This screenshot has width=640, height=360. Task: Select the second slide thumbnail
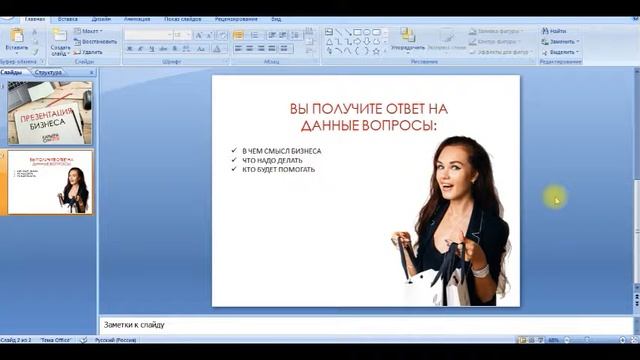[50, 182]
